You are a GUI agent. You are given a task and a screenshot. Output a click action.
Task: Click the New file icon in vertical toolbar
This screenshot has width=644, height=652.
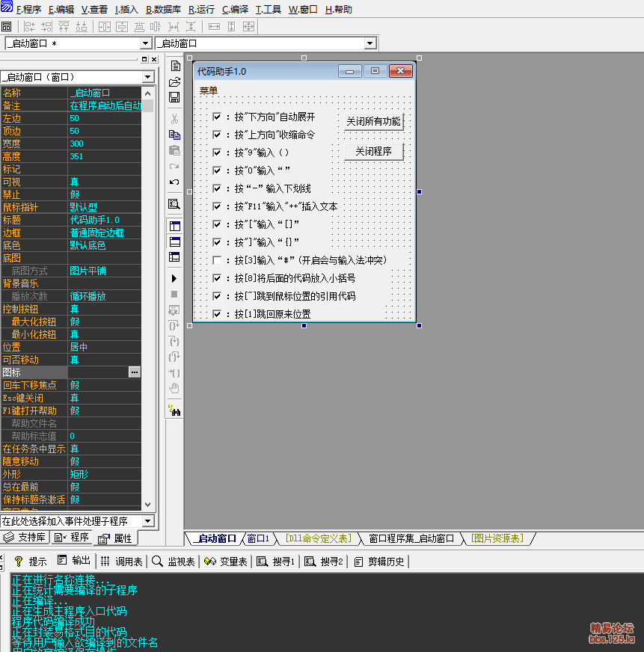pos(175,66)
